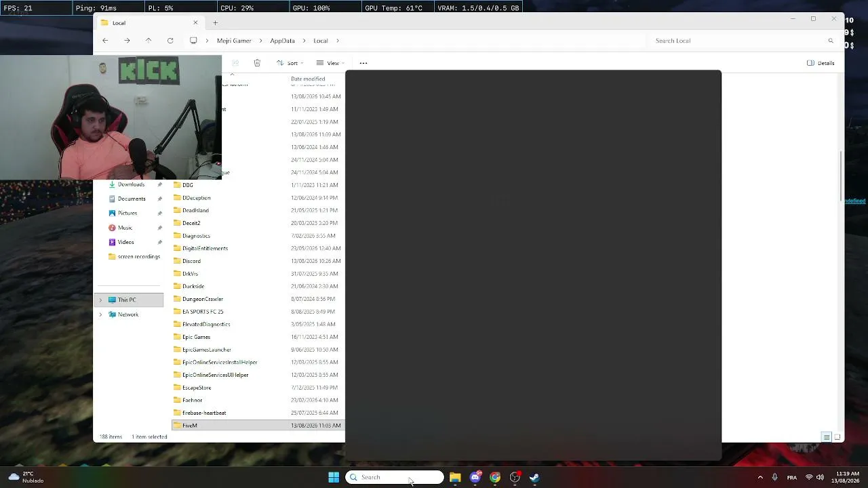
Task: Click the This PC monitor icon in address bar
Action: [193, 41]
